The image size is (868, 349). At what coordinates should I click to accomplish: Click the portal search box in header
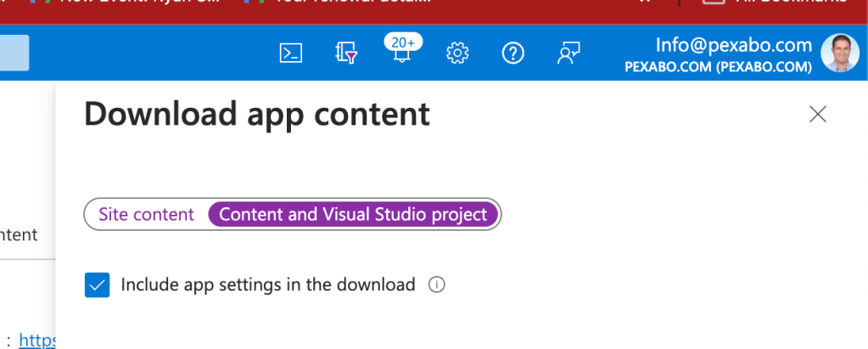click(x=14, y=53)
